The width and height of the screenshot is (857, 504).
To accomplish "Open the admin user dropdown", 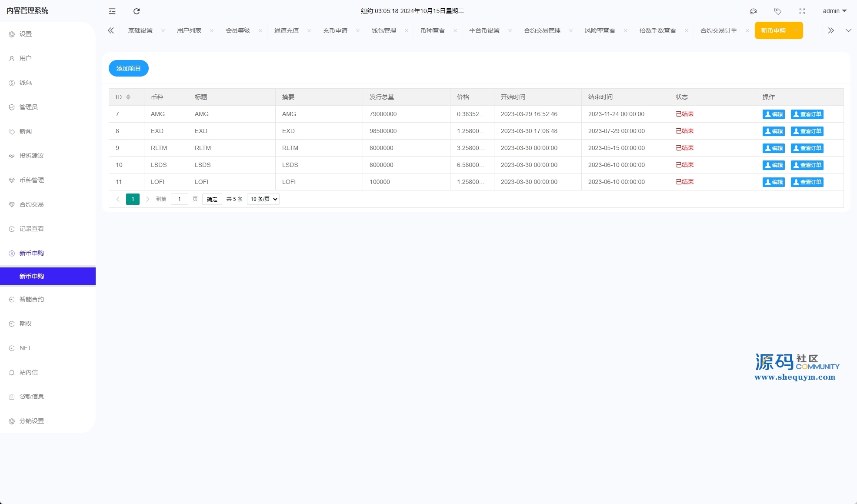I will tap(834, 11).
